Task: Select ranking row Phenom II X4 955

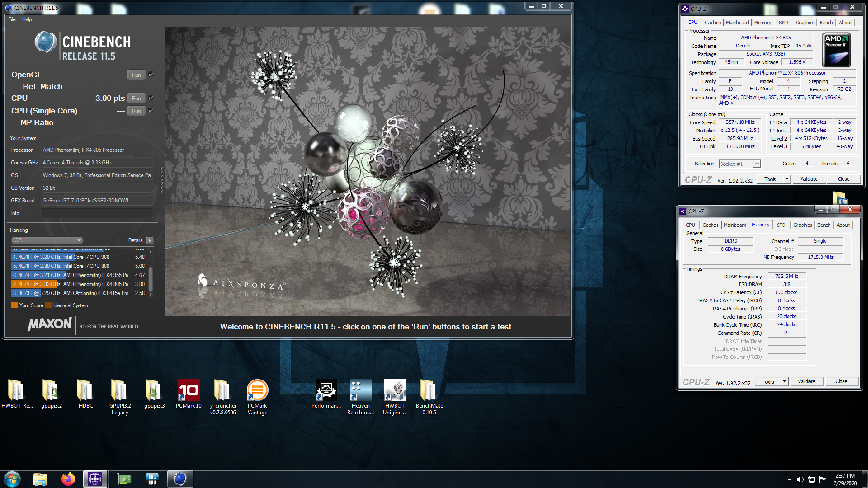Action: pos(79,275)
